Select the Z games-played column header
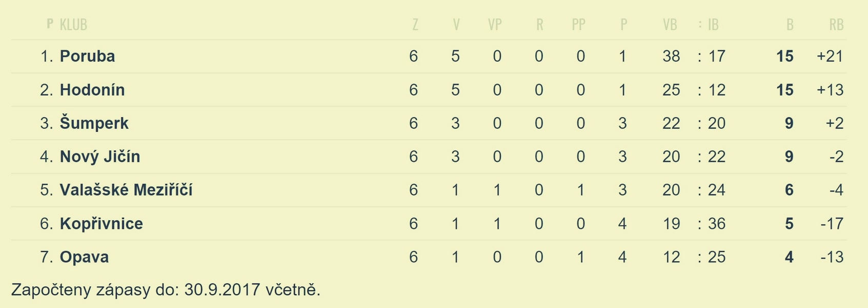The width and height of the screenshot is (868, 308). 415,24
